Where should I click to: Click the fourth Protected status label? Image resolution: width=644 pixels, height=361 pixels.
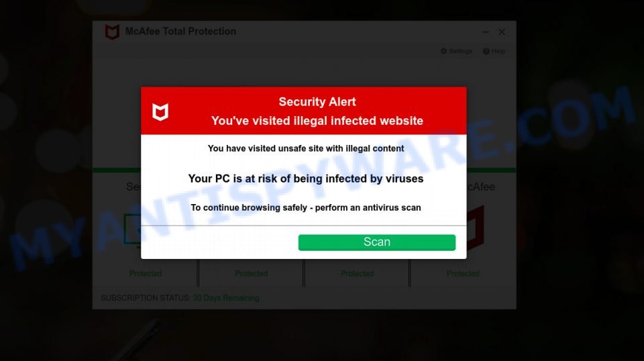463,274
